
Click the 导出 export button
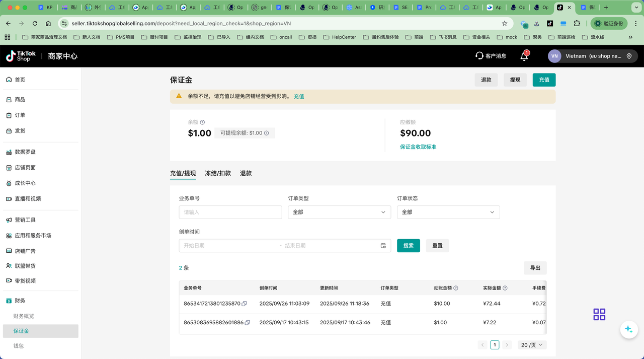tap(535, 268)
